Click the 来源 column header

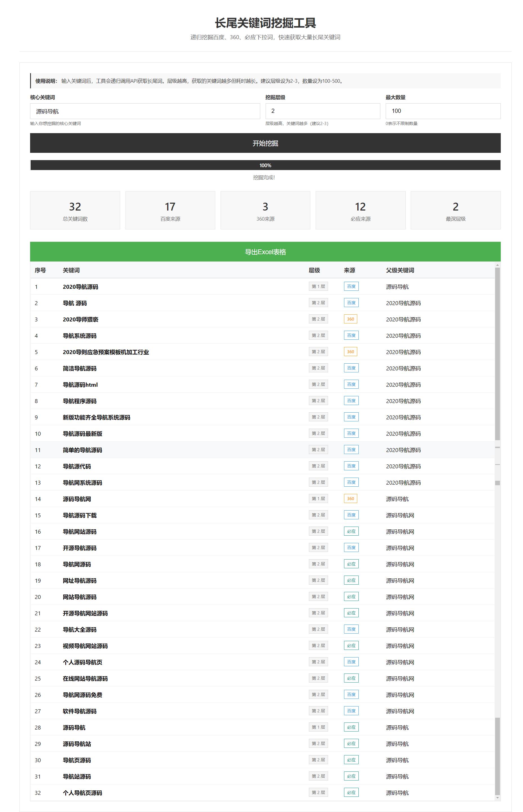[349, 270]
